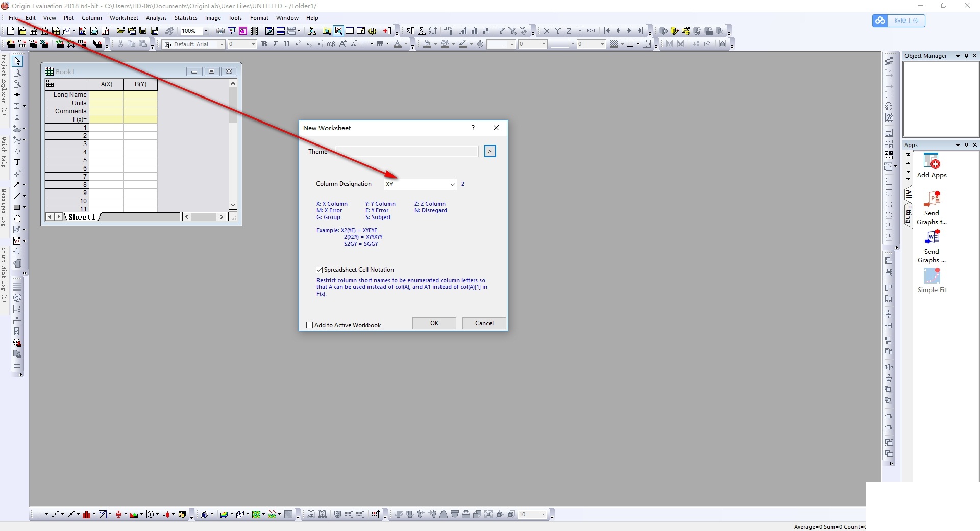Open Send Graphs to Word app

tap(932, 246)
